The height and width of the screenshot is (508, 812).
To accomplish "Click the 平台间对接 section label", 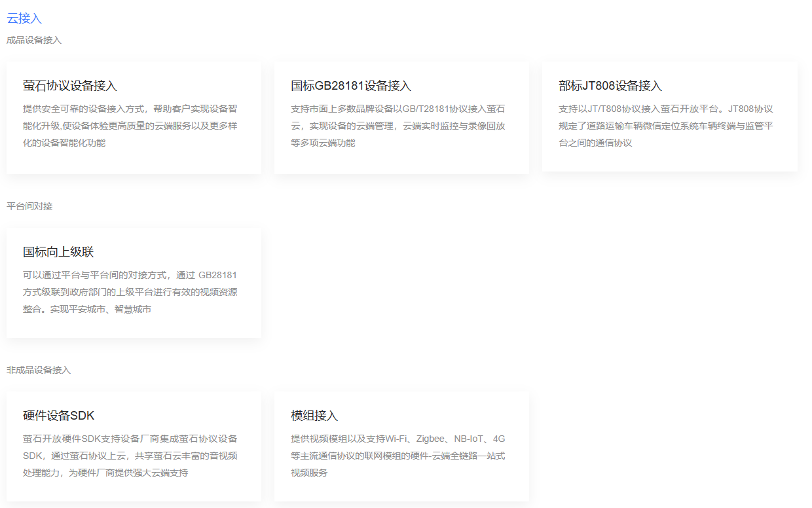I will point(29,206).
